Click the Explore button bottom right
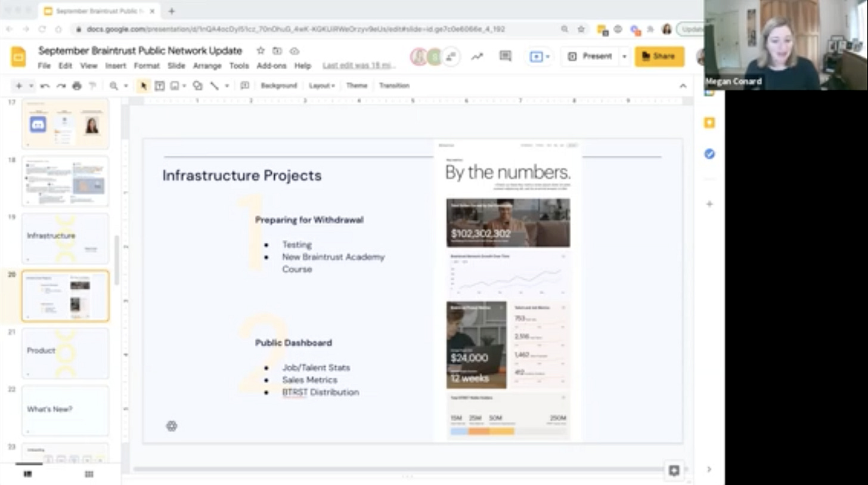This screenshot has width=868, height=485. [674, 471]
